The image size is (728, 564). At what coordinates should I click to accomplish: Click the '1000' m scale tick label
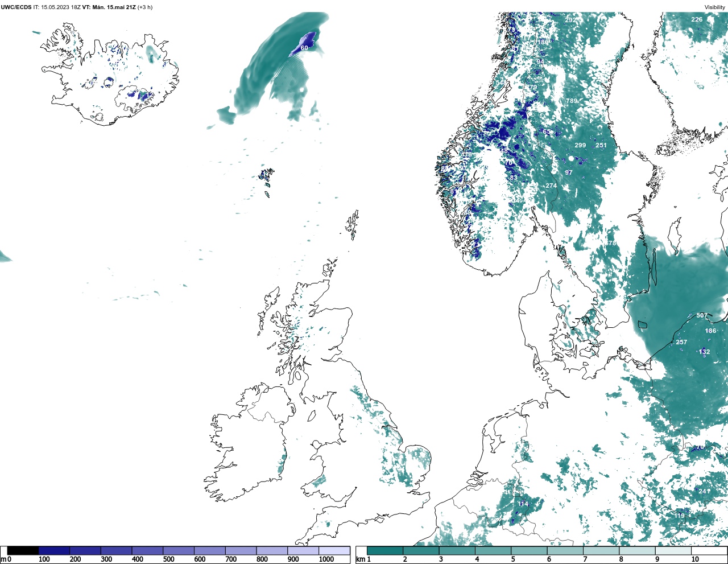coord(326,559)
